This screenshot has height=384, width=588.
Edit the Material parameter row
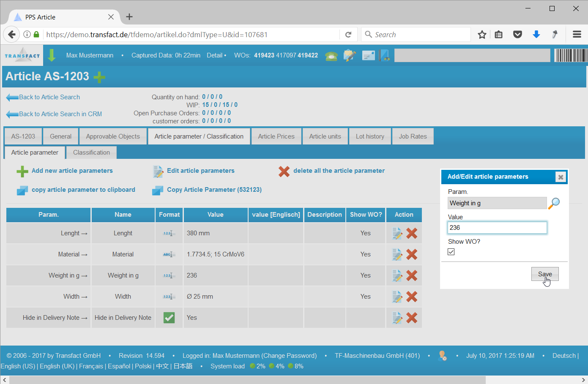tap(397, 254)
